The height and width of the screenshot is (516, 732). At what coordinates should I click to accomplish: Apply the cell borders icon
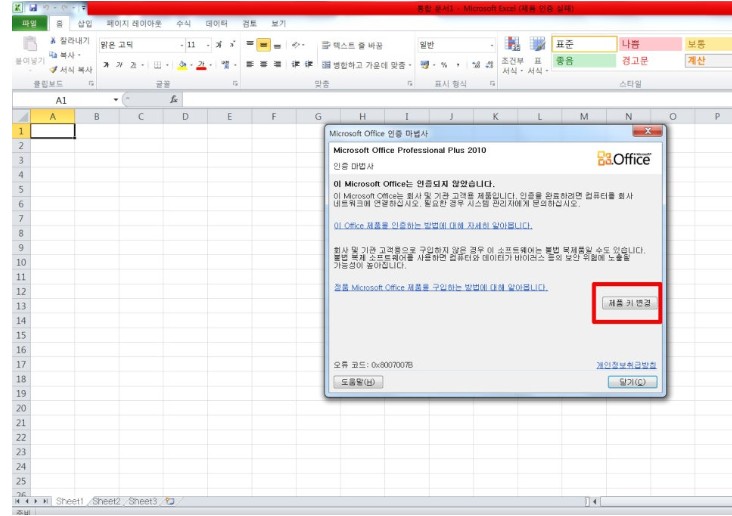(x=158, y=64)
